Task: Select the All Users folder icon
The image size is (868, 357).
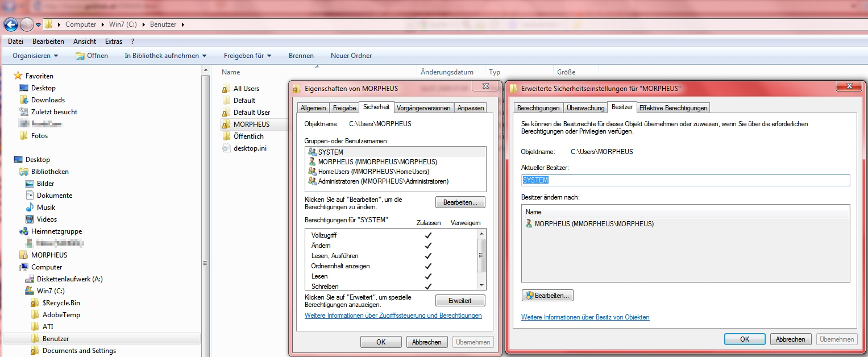Action: [226, 89]
